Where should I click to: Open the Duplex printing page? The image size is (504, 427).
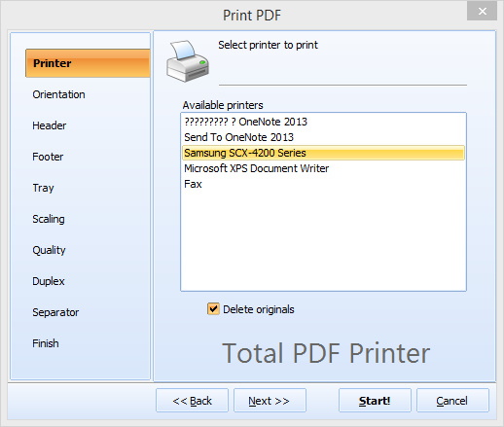tap(49, 281)
